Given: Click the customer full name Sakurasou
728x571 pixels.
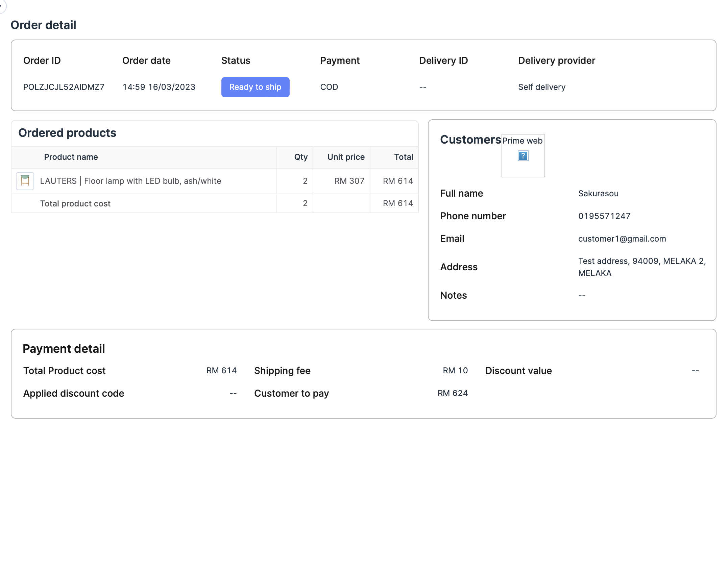Looking at the screenshot, I should 598,193.
